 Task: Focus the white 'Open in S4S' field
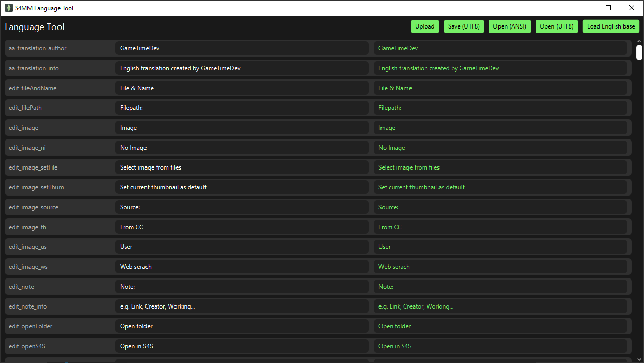point(242,346)
